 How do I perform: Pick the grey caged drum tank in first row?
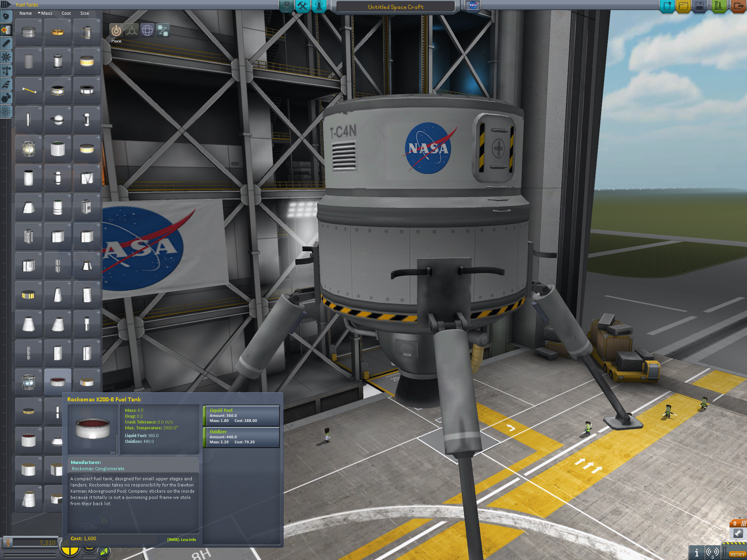(x=28, y=32)
